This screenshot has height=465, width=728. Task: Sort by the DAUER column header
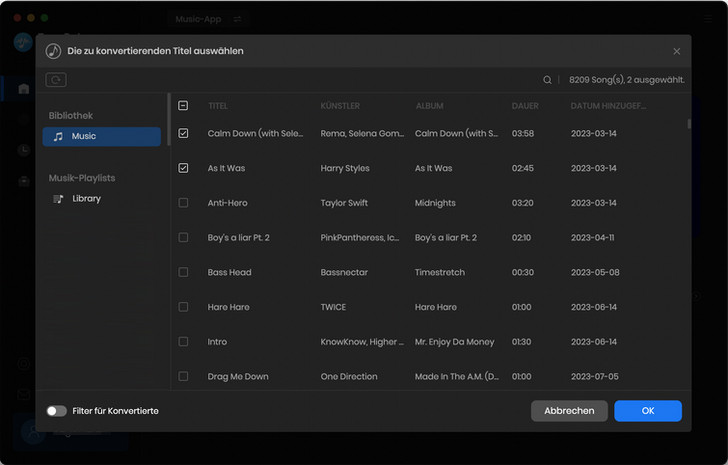(x=525, y=106)
